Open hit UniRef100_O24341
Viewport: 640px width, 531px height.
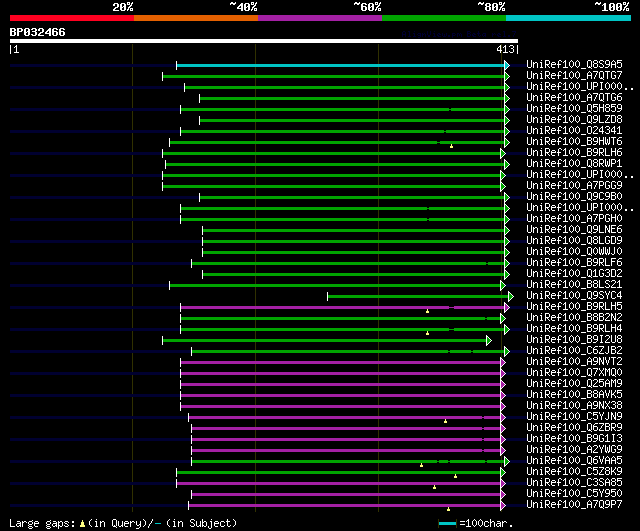coord(574,131)
